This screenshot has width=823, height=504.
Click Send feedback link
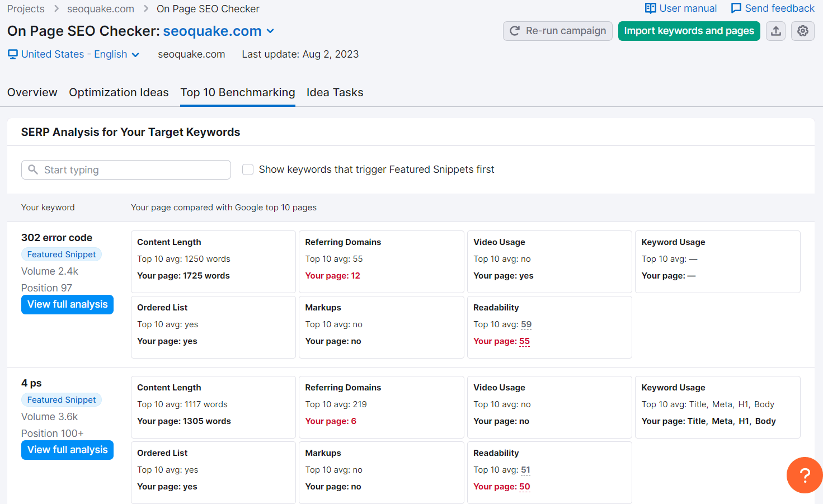coord(773,8)
